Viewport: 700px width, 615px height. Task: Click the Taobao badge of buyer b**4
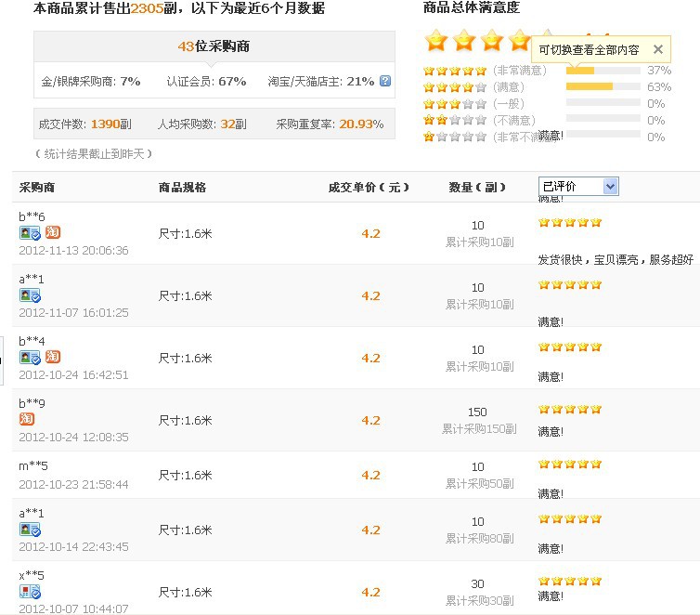53,357
